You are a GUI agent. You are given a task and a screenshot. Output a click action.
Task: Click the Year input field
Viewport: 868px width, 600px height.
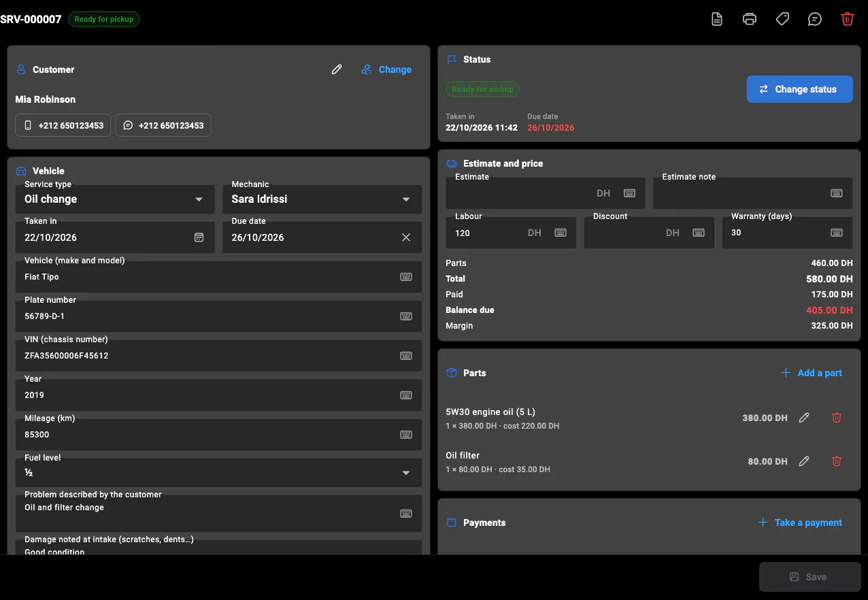(218, 395)
